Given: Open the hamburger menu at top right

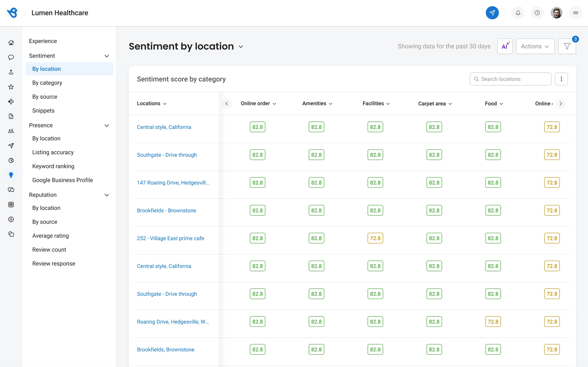Looking at the screenshot, I should pyautogui.click(x=575, y=13).
